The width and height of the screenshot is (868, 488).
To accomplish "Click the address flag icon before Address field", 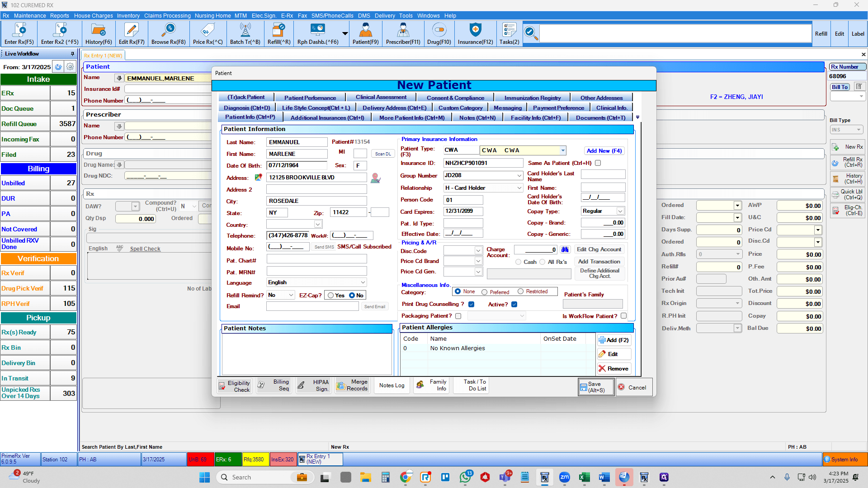I will click(x=259, y=177).
